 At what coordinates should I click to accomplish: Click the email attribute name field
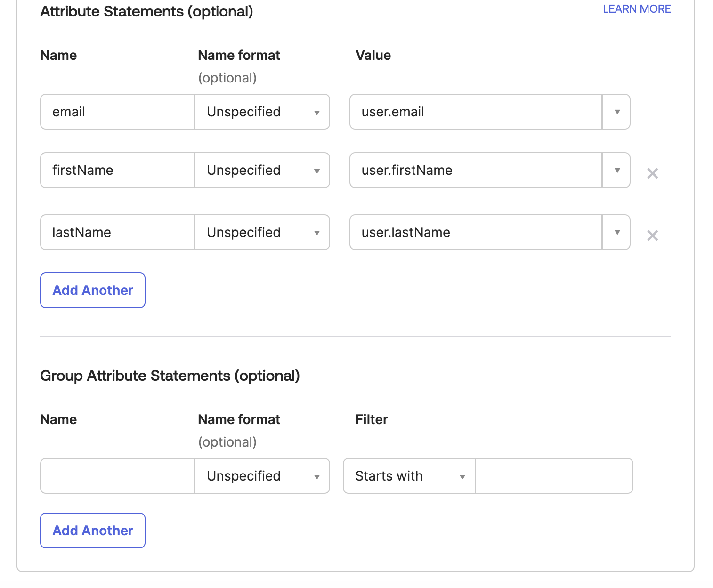pos(116,112)
